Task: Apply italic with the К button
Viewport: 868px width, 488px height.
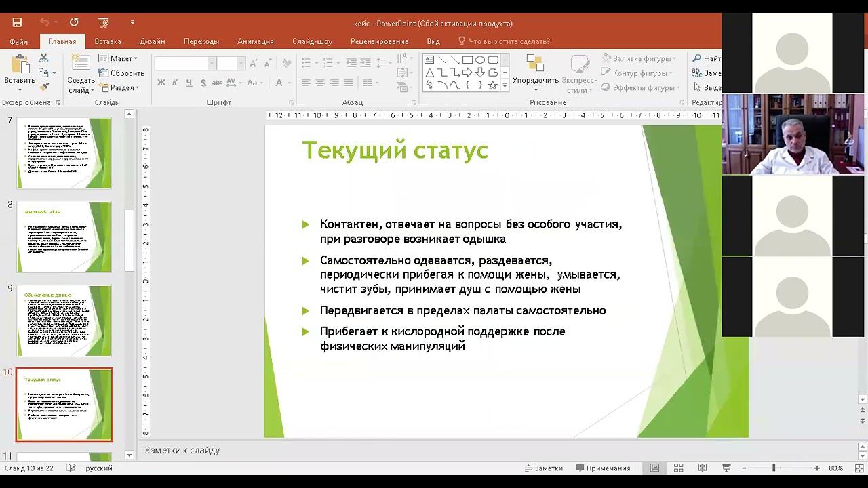Action: click(175, 83)
